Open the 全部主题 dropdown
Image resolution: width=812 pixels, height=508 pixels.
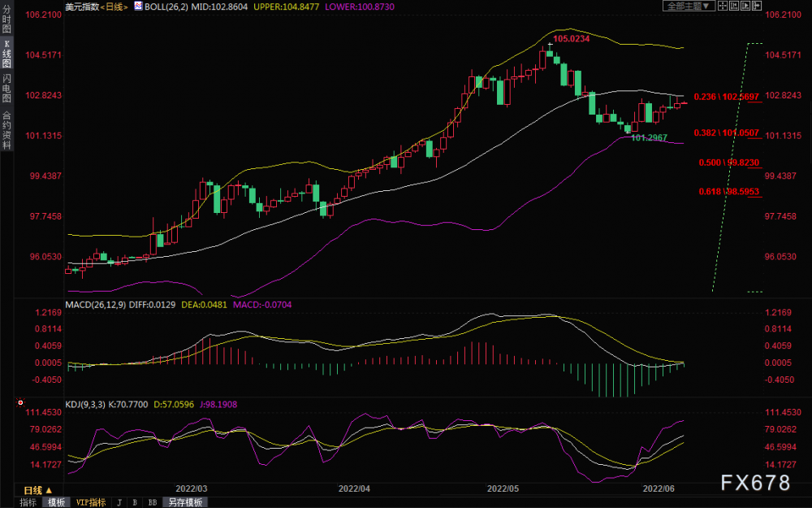tap(689, 6)
